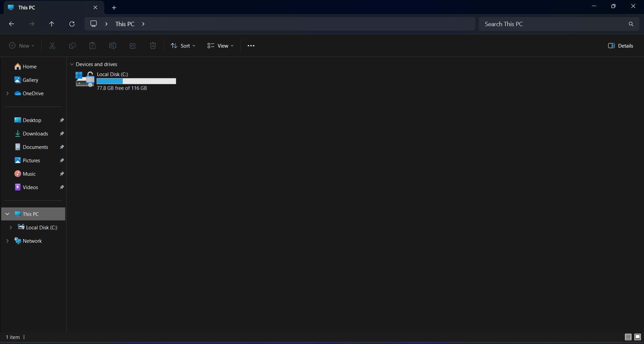Refresh the This PC view
This screenshot has height=344, width=644.
coord(72,24)
